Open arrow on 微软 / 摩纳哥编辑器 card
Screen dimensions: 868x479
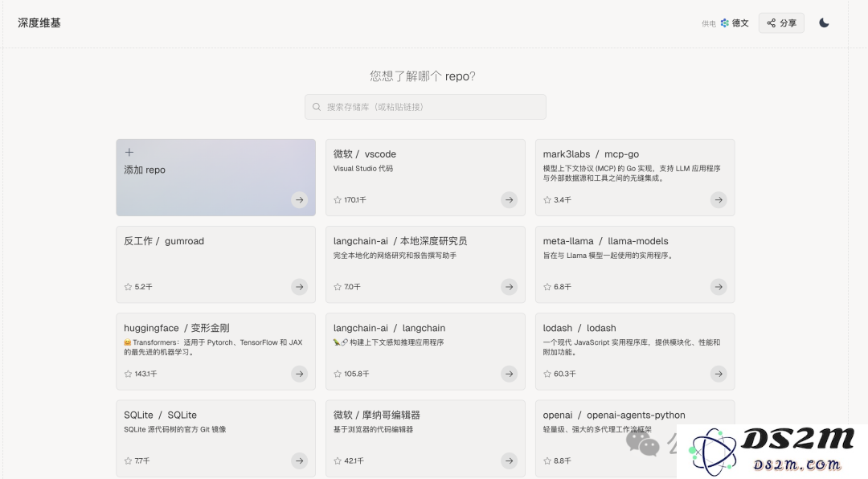(x=509, y=461)
